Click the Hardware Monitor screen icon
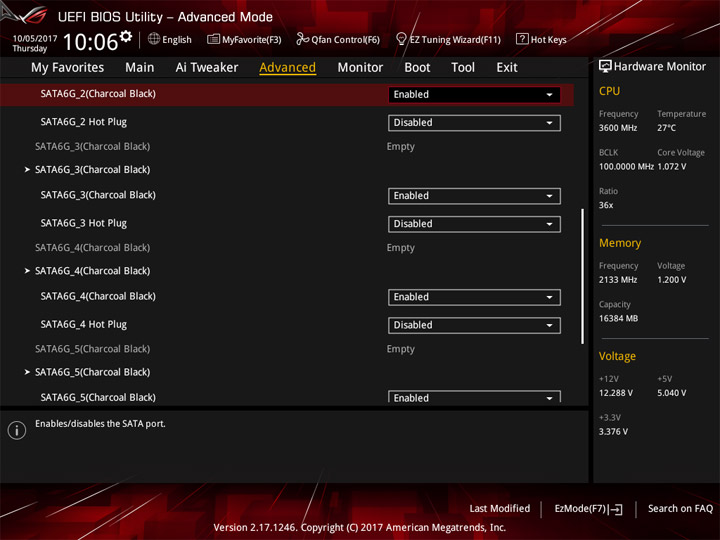Image resolution: width=720 pixels, height=540 pixels. click(x=605, y=66)
